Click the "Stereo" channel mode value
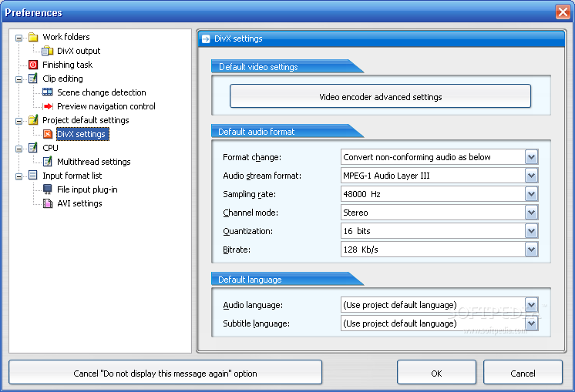575x392 pixels. [x=355, y=213]
